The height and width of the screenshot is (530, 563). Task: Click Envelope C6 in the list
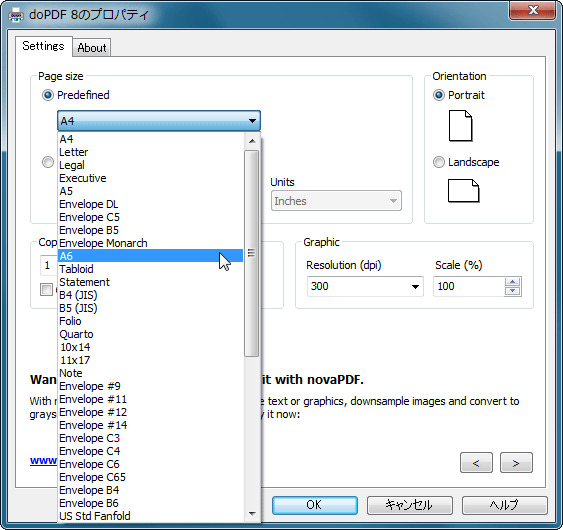pyautogui.click(x=150, y=464)
